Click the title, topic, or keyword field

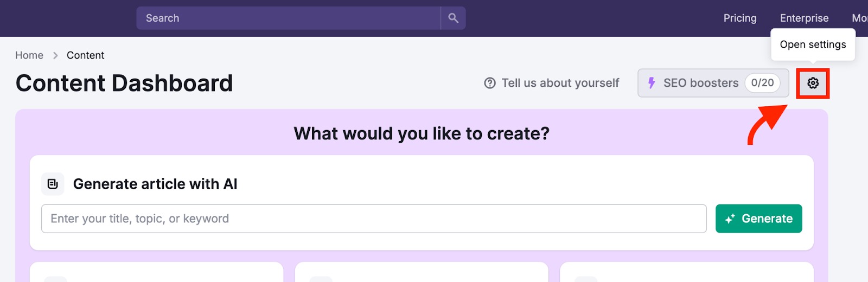coord(373,219)
